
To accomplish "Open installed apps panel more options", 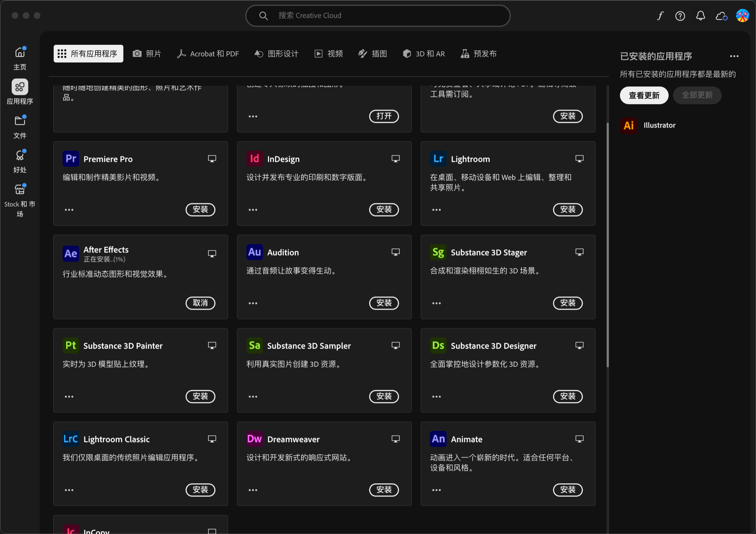I will click(734, 56).
